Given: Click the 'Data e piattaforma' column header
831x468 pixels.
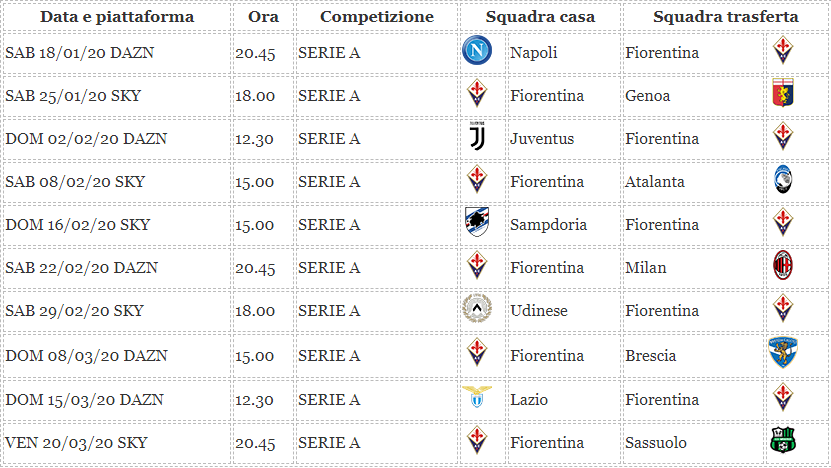Looking at the screenshot, I should click(117, 17).
